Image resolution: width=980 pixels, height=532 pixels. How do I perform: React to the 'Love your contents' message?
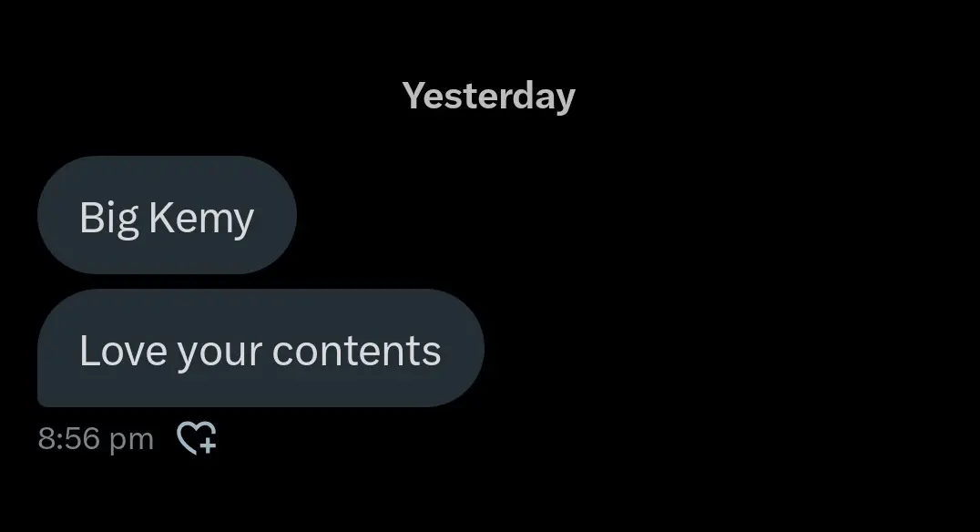click(197, 437)
